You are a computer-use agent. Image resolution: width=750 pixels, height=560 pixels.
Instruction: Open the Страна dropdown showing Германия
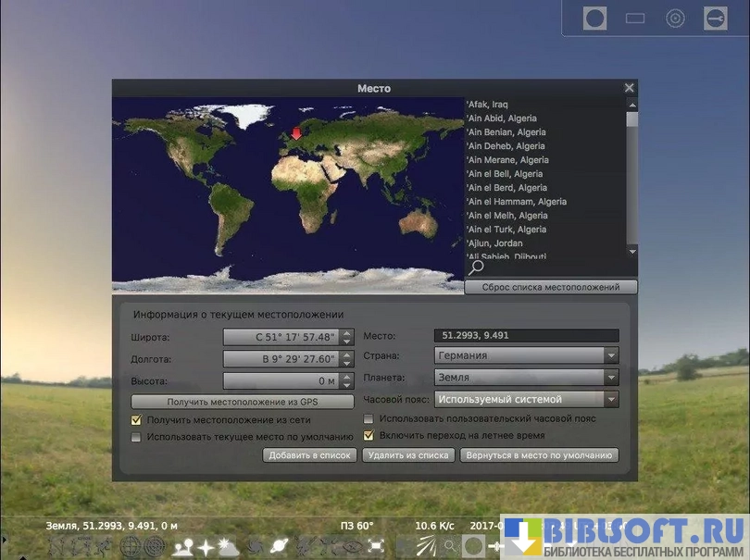pyautogui.click(x=526, y=355)
